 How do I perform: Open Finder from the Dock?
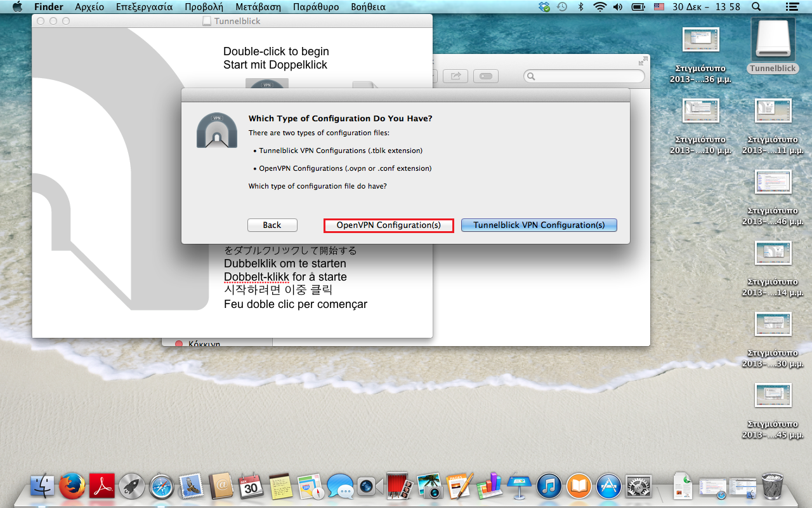43,487
